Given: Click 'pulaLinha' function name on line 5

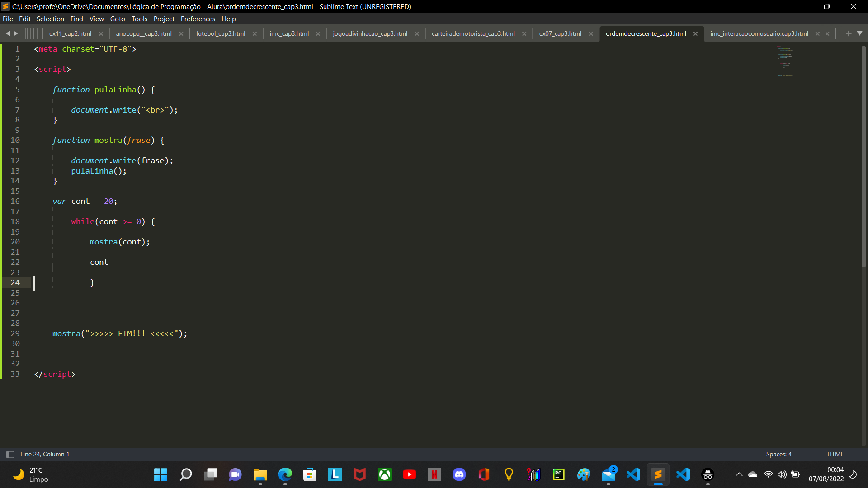Looking at the screenshot, I should coord(115,89).
